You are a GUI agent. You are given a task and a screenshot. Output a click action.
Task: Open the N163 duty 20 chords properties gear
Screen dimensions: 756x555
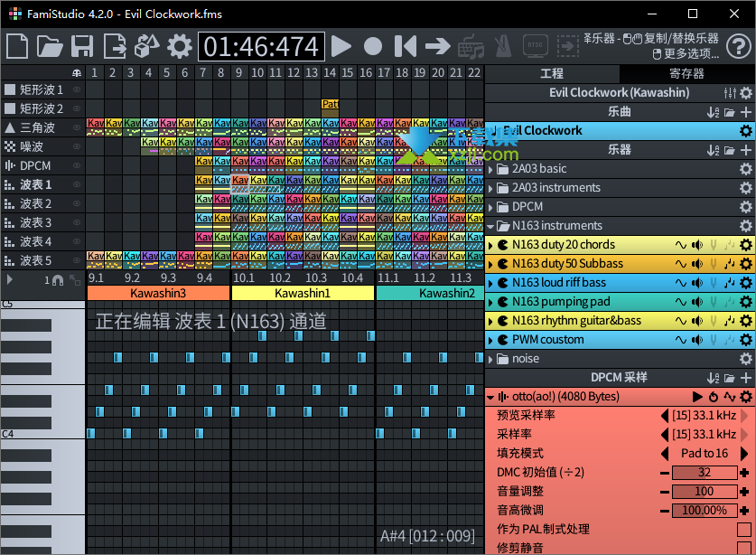(x=746, y=245)
